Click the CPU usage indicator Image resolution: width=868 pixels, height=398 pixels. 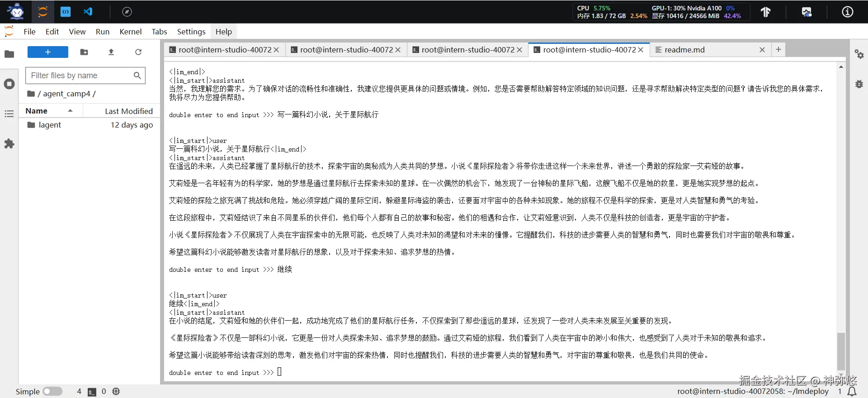(594, 8)
